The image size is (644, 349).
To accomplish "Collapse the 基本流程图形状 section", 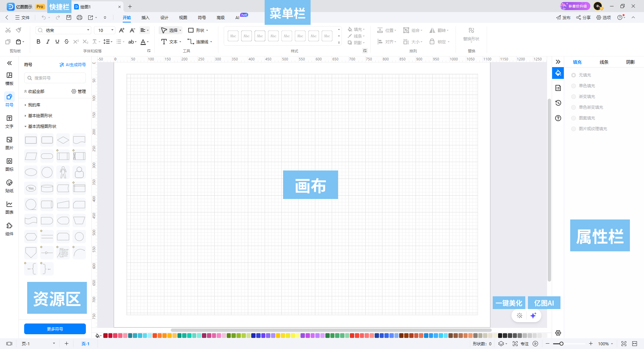I will click(40, 127).
